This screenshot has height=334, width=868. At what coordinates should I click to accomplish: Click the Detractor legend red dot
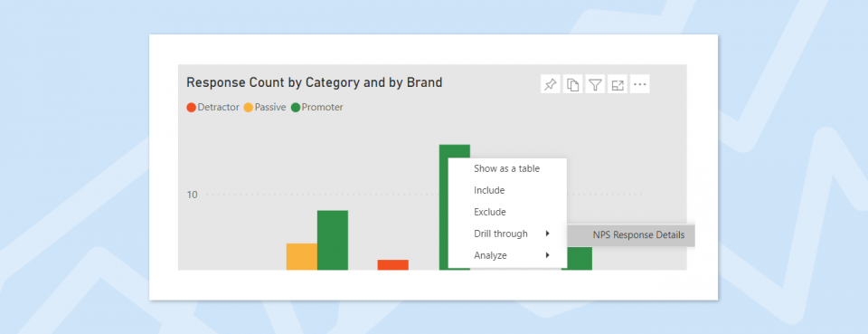tap(192, 108)
